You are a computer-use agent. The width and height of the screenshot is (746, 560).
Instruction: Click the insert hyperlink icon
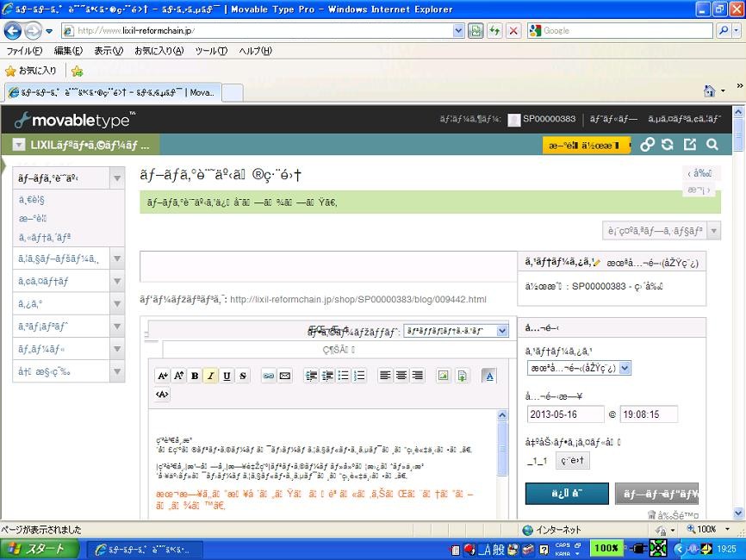click(268, 376)
